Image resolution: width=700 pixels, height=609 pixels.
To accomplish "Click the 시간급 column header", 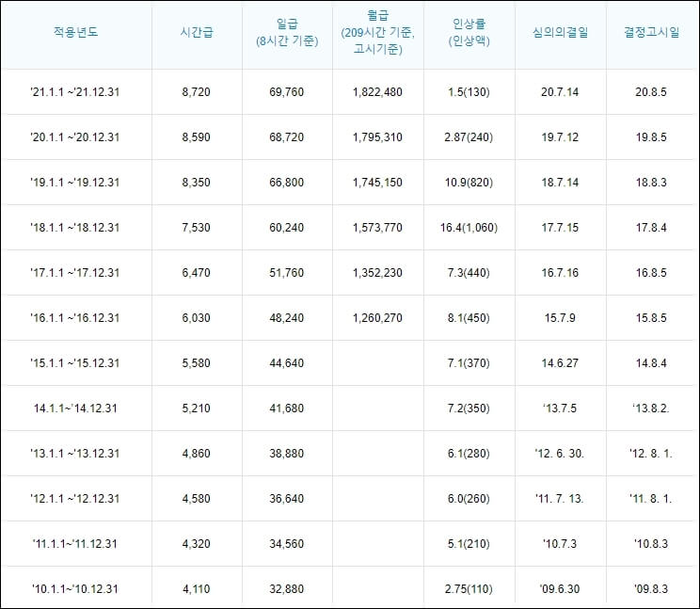I will point(197,32).
